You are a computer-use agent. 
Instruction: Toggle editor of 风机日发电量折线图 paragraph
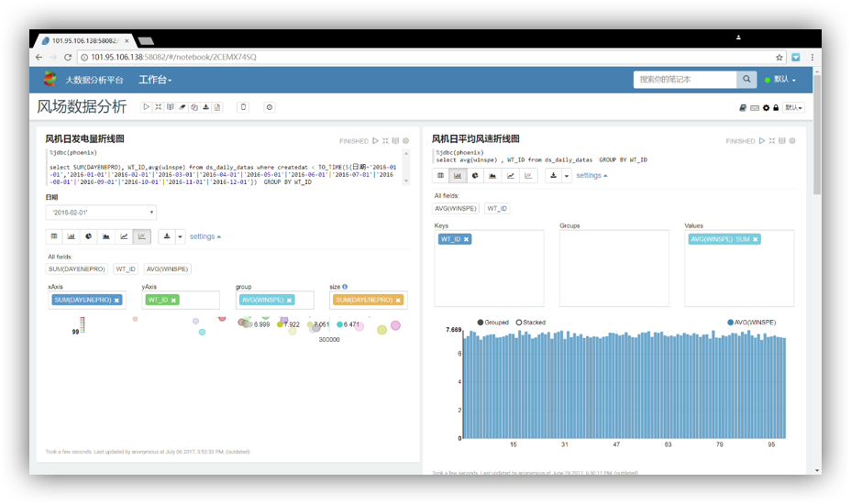385,141
